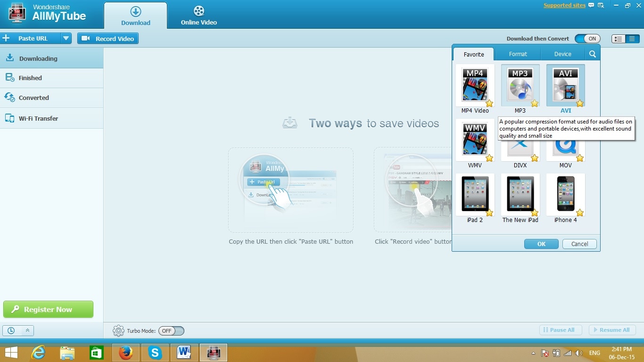Open Internet Explorer from the taskbar
The image size is (644, 362).
[x=38, y=353]
